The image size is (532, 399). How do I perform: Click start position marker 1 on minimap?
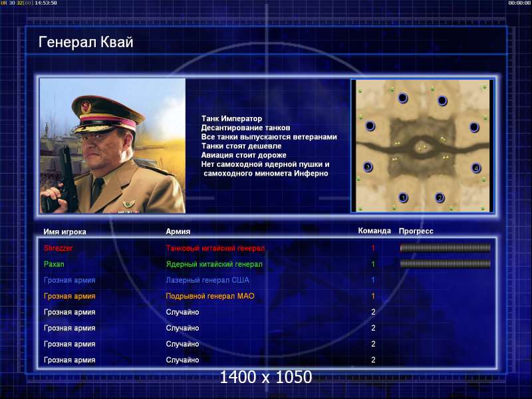(x=403, y=198)
